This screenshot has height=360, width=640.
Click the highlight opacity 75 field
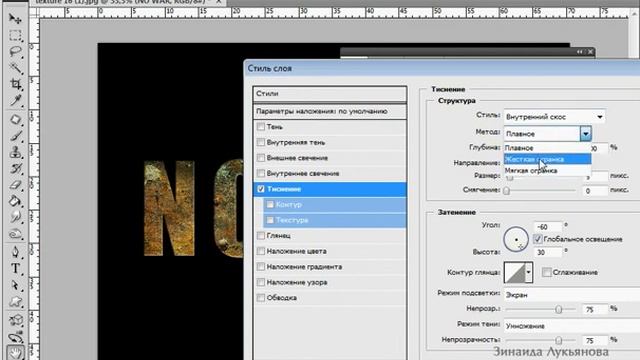click(x=594, y=309)
